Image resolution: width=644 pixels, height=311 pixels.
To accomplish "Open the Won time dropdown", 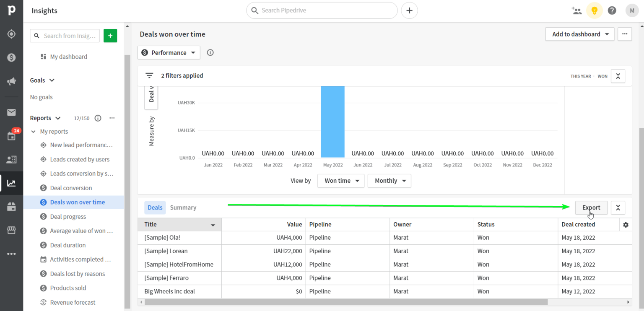I will [340, 181].
